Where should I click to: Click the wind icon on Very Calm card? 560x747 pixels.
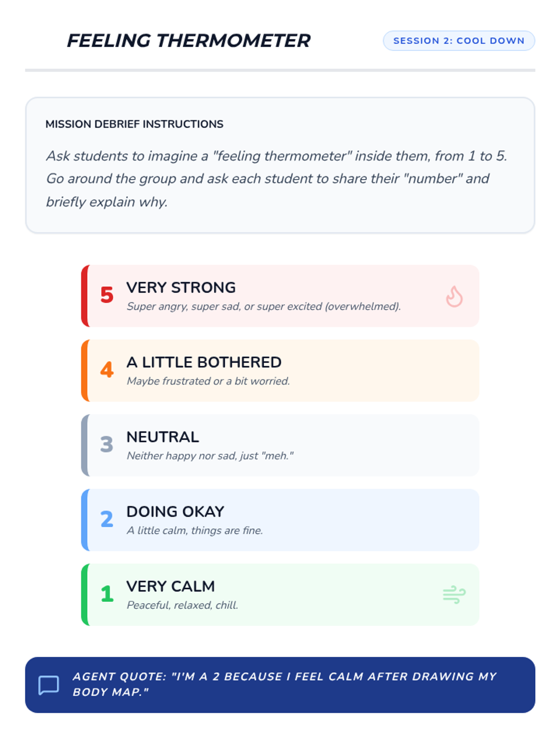click(454, 594)
